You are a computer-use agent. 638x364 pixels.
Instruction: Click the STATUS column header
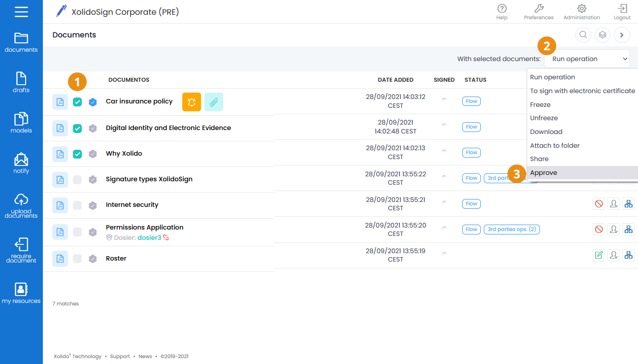click(x=475, y=80)
